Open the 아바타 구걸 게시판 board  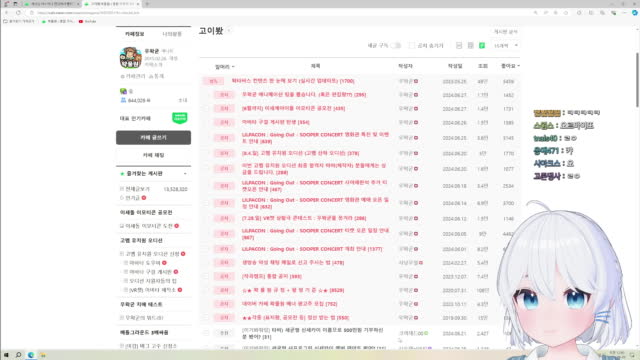151,272
